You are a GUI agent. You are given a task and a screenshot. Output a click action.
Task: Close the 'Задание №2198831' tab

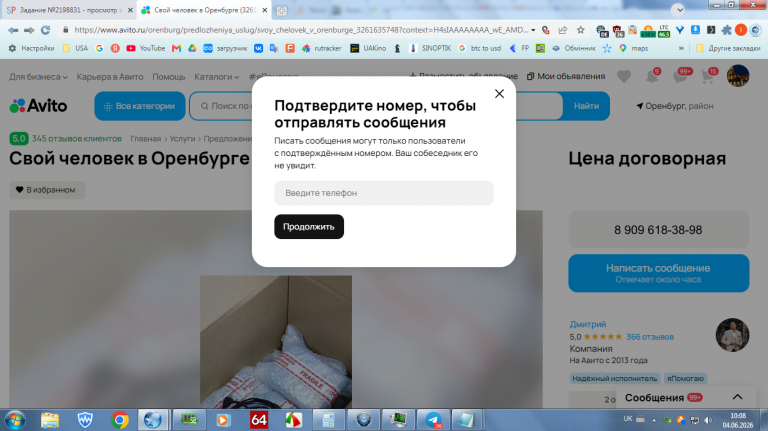coord(130,10)
